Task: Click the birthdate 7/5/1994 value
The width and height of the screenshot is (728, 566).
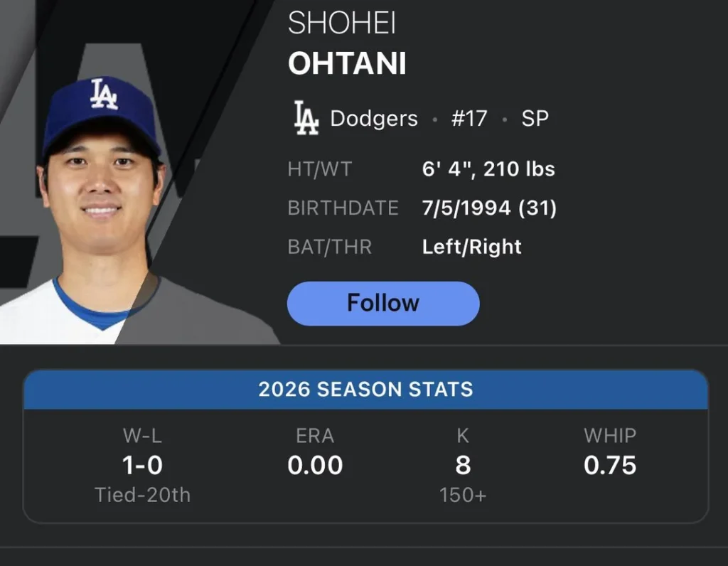Action: point(489,208)
